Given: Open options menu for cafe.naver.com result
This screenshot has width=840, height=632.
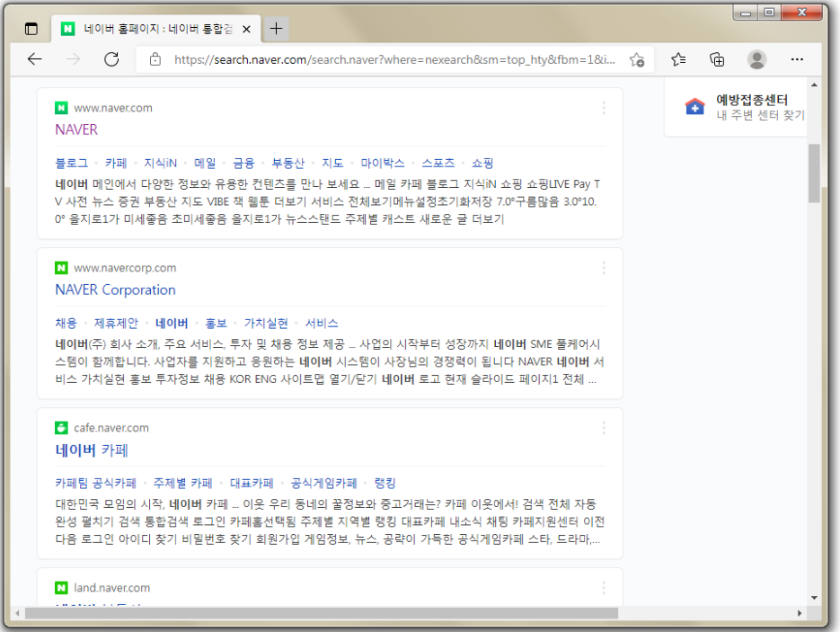Looking at the screenshot, I should (x=604, y=428).
